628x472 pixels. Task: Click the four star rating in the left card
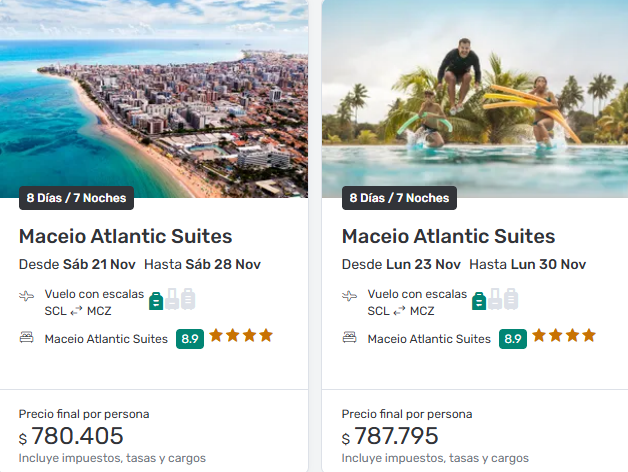[x=240, y=336]
